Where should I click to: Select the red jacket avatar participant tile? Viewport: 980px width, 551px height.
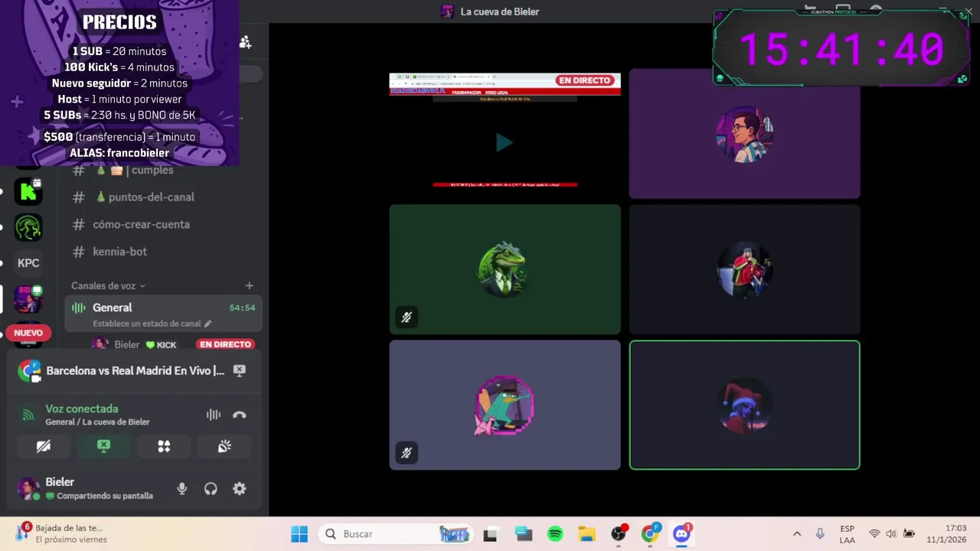(x=744, y=269)
